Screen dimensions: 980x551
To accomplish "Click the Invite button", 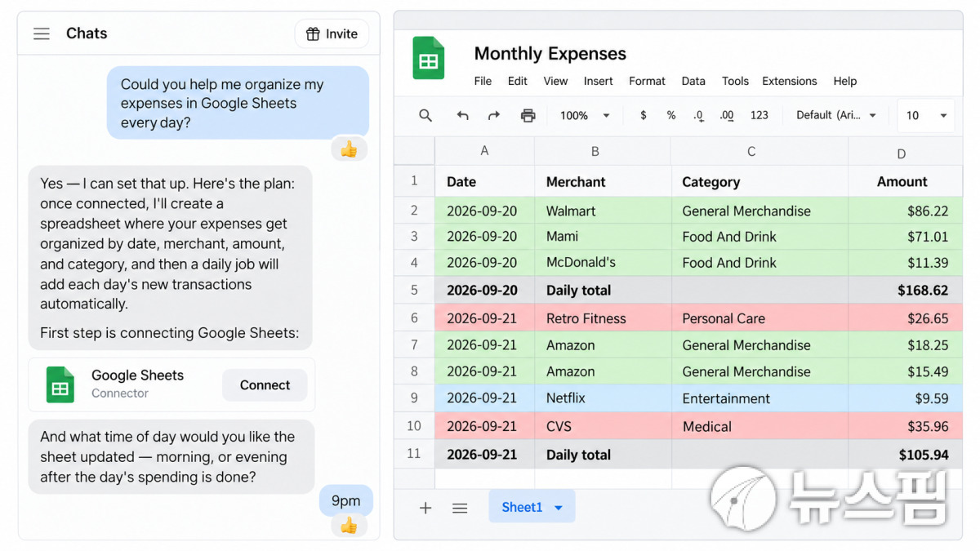I will tap(332, 33).
